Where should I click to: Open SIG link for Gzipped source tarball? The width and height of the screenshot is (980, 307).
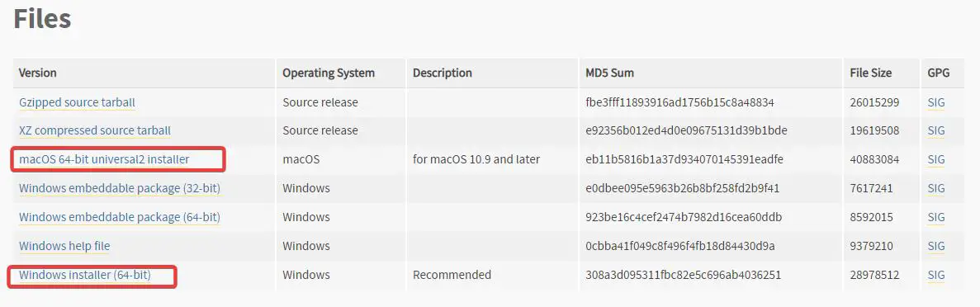936,102
